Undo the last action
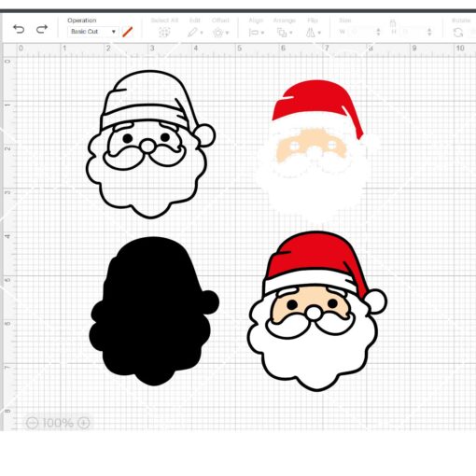Image resolution: width=476 pixels, height=476 pixels. [19, 29]
